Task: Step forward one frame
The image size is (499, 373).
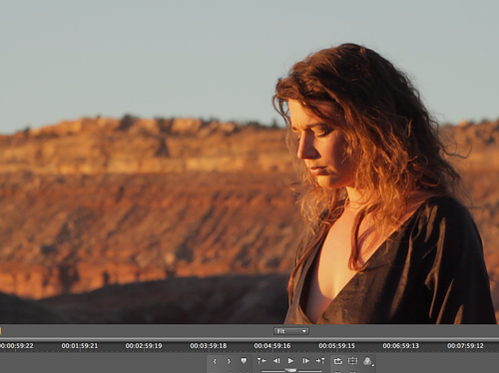Action: [305, 361]
